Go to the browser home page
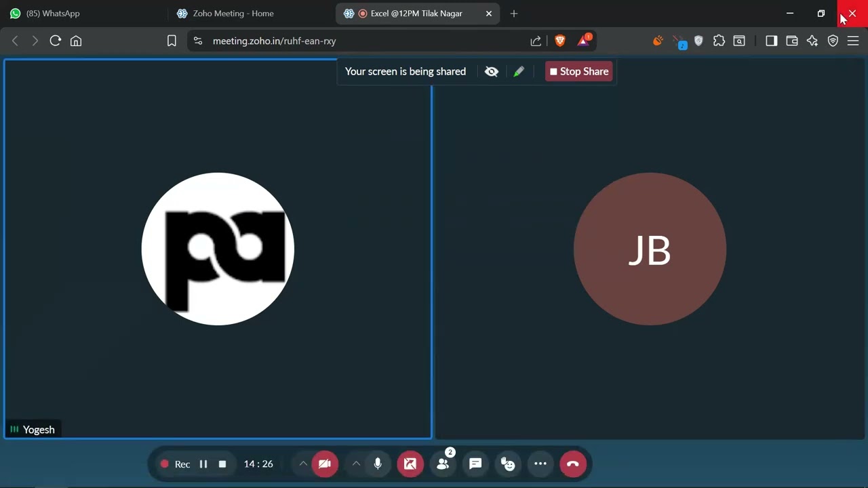This screenshot has width=868, height=488. pyautogui.click(x=76, y=41)
